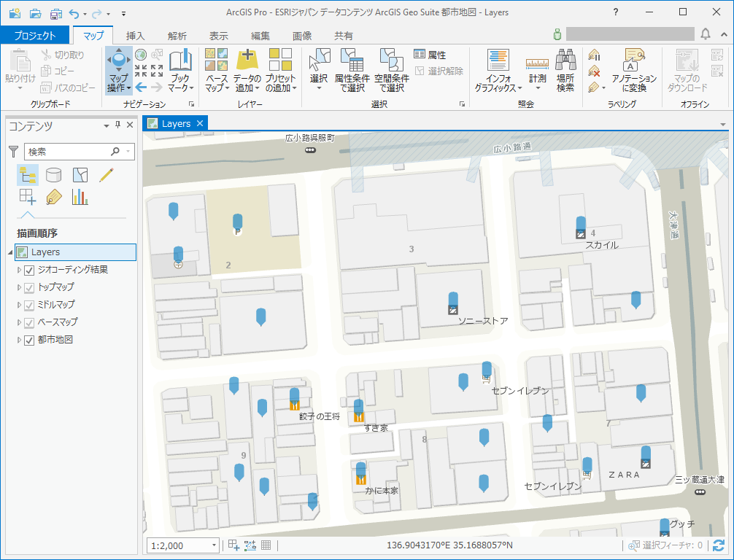Click the 計測 (Measure) ruler icon

(x=537, y=63)
